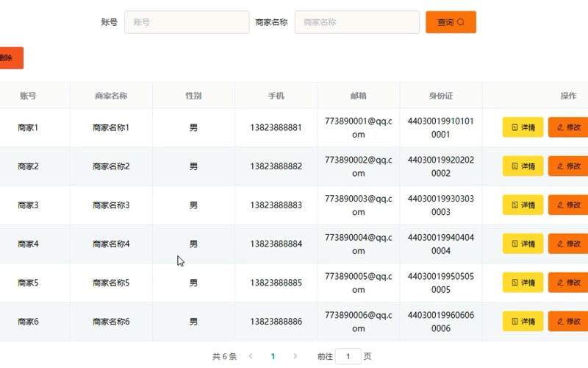Click the 查询 search button
The image size is (588, 368).
tap(451, 22)
